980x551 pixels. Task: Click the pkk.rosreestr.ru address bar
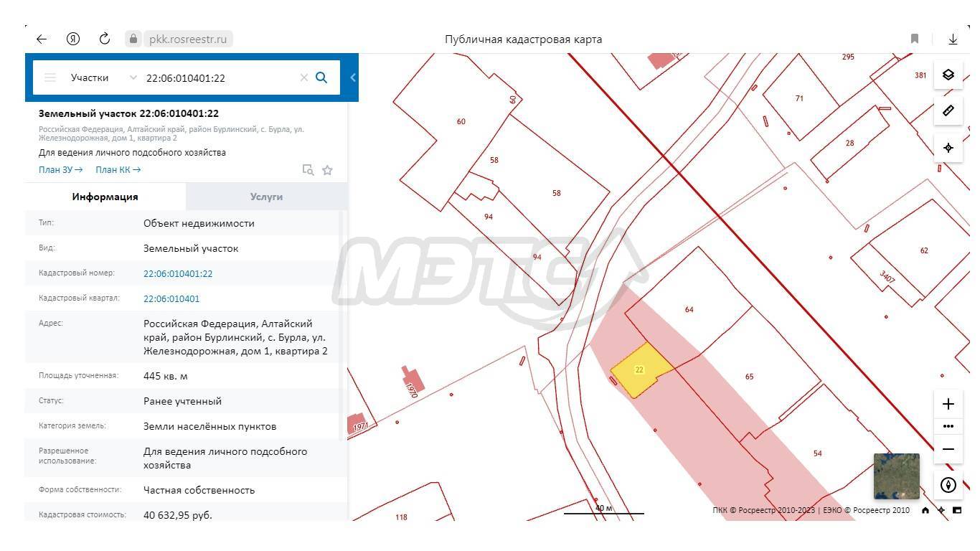pos(188,39)
